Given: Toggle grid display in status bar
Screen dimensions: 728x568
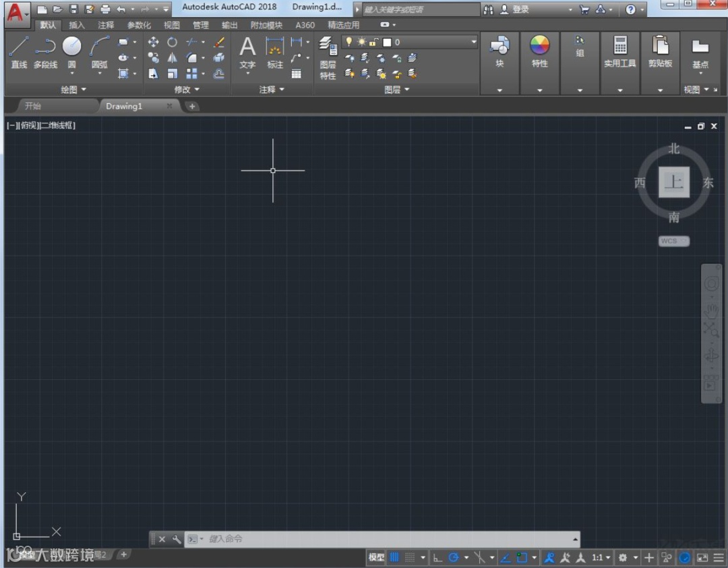Looking at the screenshot, I should [x=394, y=557].
